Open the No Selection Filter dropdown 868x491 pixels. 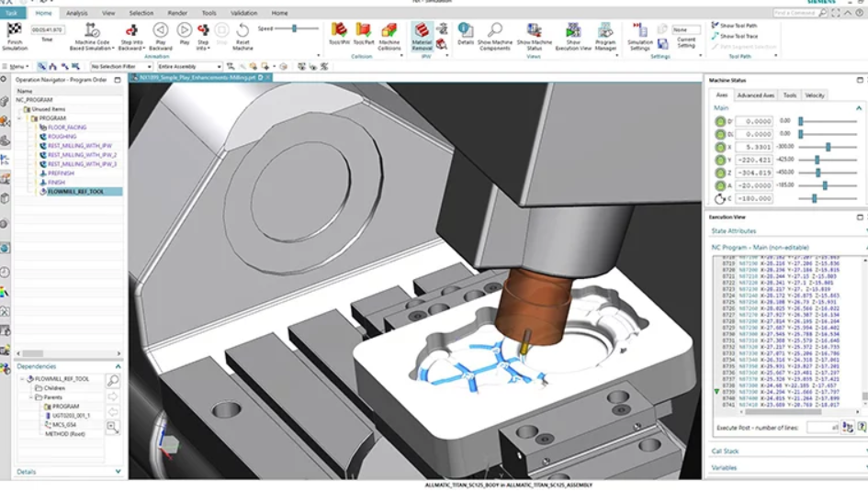121,67
